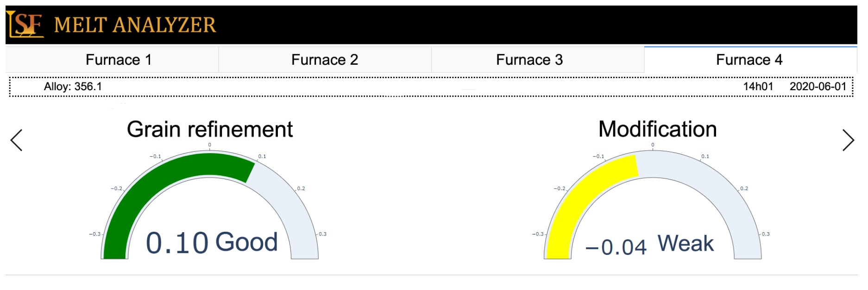Viewport: 868px width, 290px height.
Task: Go to previous gauge with left arrow
Action: click(17, 140)
